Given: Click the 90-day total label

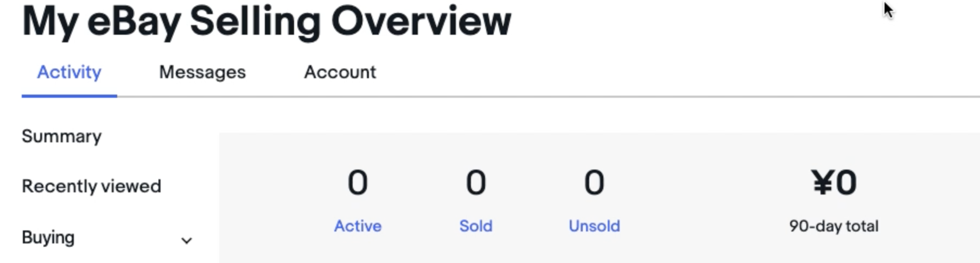Looking at the screenshot, I should tap(834, 226).
